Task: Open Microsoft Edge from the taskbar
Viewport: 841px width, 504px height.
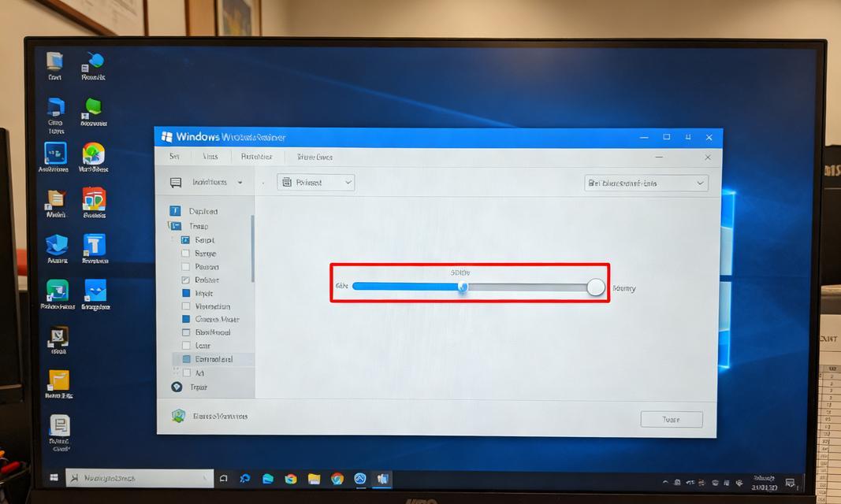Action: pyautogui.click(x=268, y=478)
